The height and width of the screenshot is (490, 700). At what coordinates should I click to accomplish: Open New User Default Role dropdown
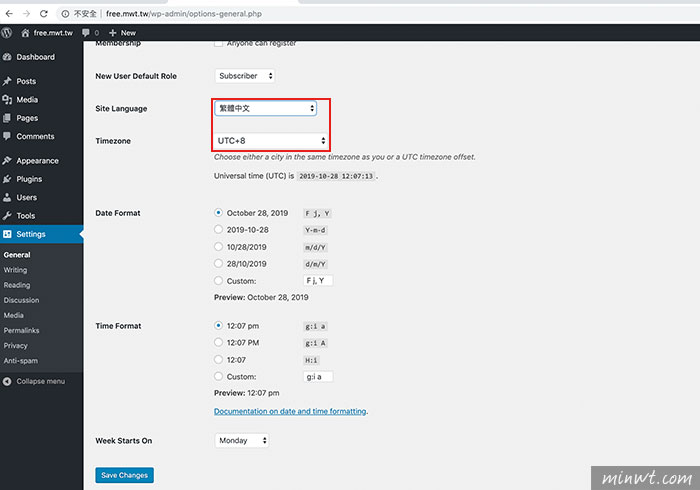(245, 76)
